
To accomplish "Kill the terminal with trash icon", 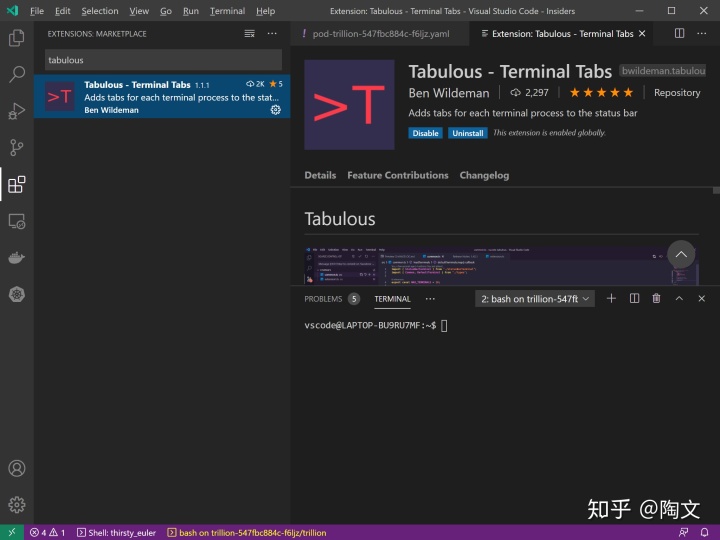I will pyautogui.click(x=656, y=299).
